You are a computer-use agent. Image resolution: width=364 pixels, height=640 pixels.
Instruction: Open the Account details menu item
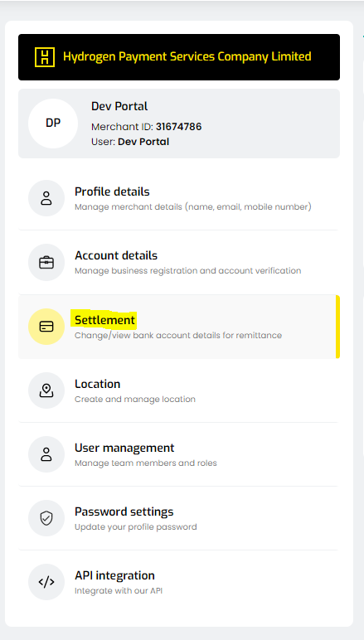(179, 263)
